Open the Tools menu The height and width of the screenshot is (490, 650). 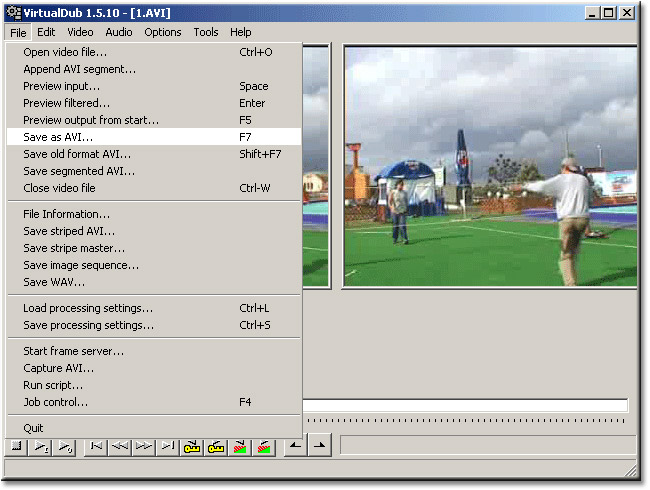click(206, 32)
